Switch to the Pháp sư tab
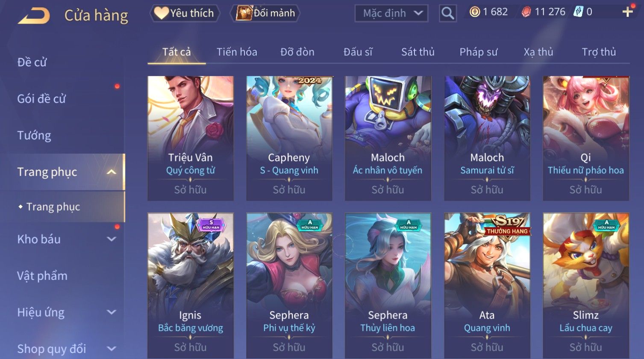Viewport: 644px width, 359px height. 478,52
